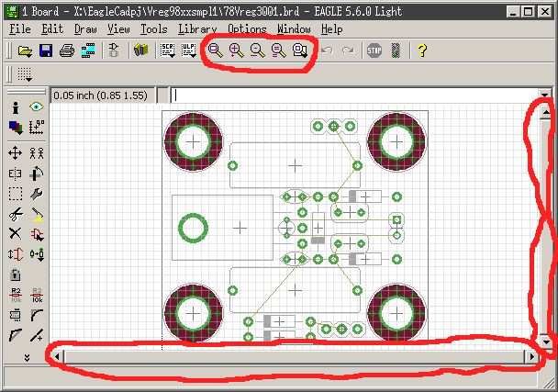Select the diagonal line with plus tool

[x=37, y=335]
